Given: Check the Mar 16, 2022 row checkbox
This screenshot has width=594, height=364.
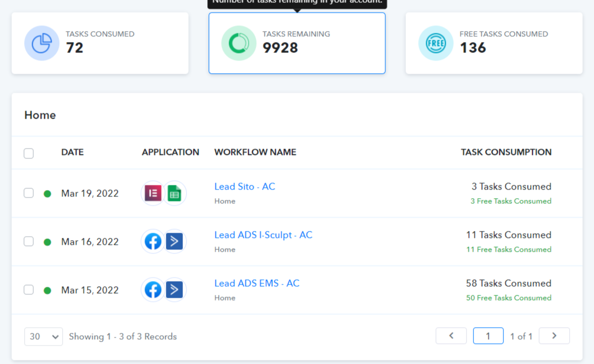Looking at the screenshot, I should coord(29,241).
